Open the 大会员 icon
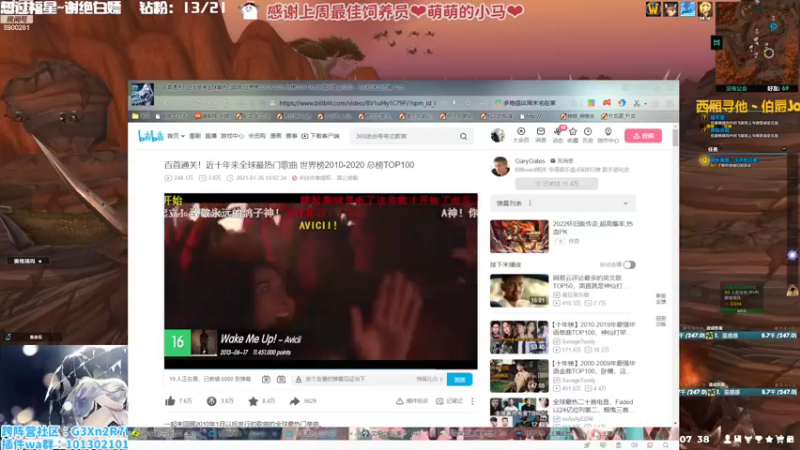The height and width of the screenshot is (450, 800). [x=521, y=135]
